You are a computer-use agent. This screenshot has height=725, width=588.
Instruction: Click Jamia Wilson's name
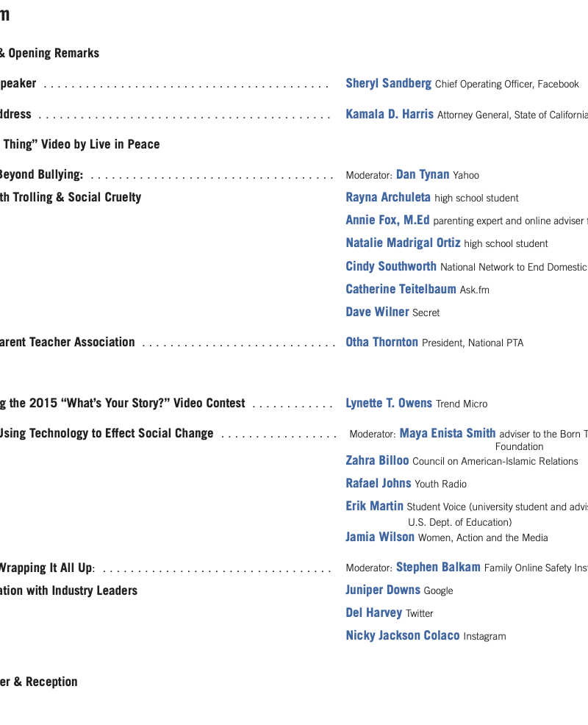tap(380, 537)
